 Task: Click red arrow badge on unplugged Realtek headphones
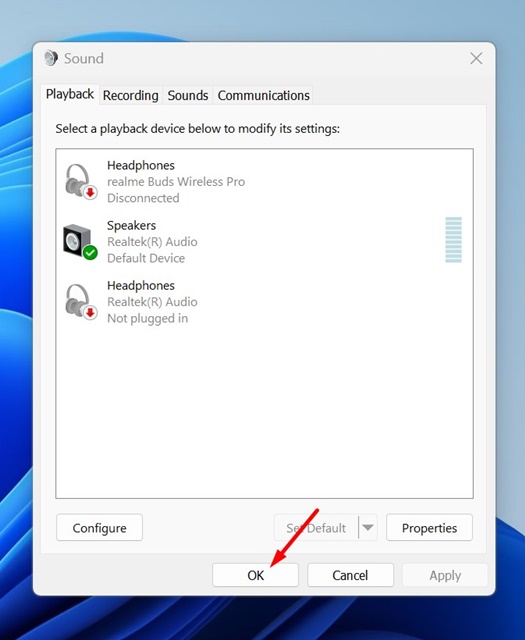pyautogui.click(x=90, y=313)
